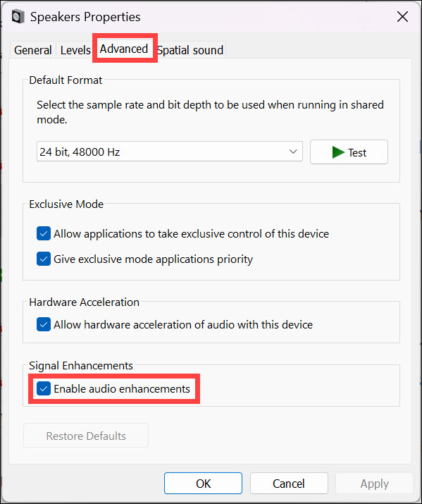
Task: Click the Speakers Properties title text
Action: click(85, 17)
